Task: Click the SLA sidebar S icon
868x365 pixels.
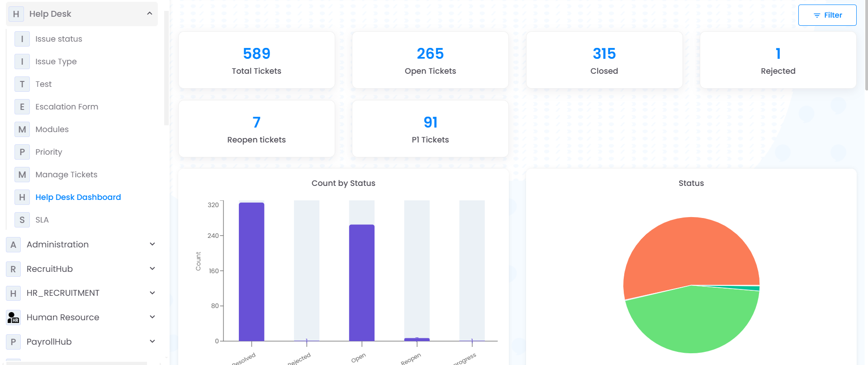Action: pyautogui.click(x=22, y=220)
